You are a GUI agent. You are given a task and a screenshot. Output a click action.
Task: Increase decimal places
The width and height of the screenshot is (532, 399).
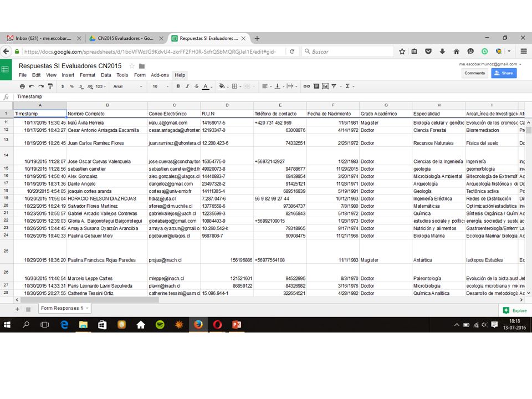[90, 86]
